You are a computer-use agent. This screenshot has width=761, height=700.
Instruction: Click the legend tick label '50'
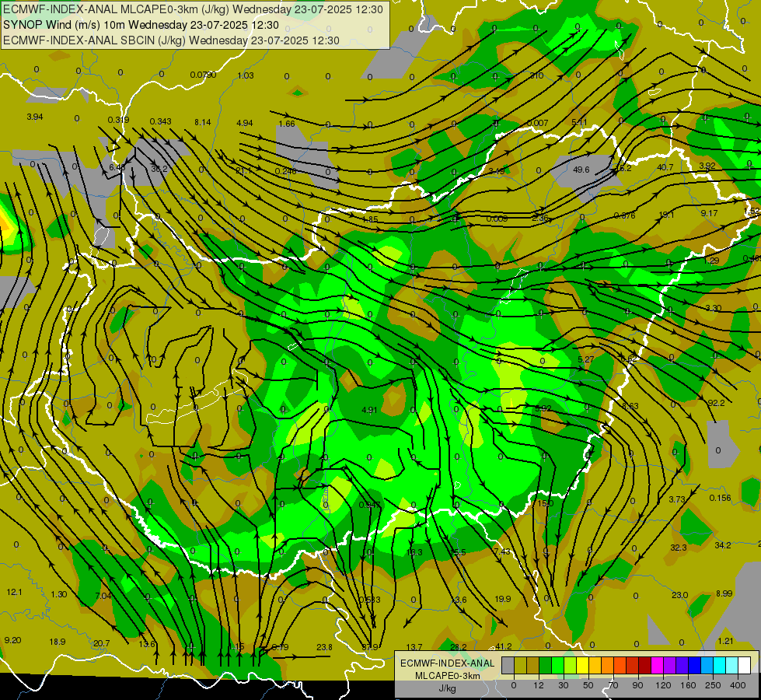point(588,685)
